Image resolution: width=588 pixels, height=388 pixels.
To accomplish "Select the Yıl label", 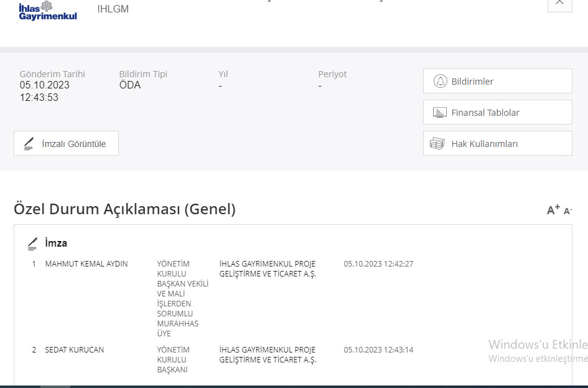I will [223, 74].
